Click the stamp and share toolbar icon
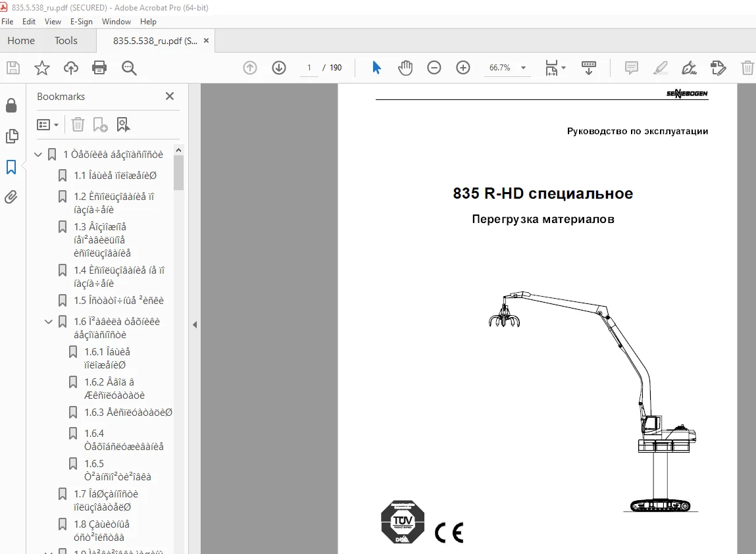756x554 pixels. click(718, 68)
